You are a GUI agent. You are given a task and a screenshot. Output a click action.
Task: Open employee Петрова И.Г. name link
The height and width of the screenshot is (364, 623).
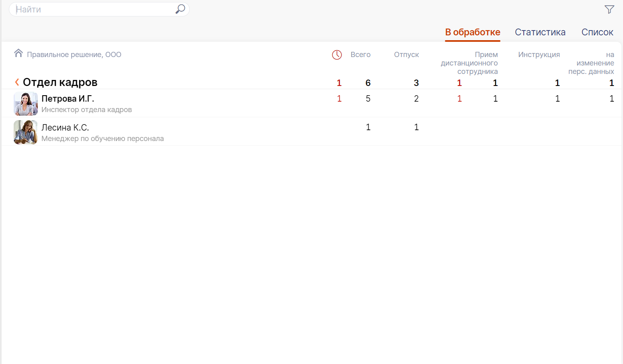(x=68, y=99)
